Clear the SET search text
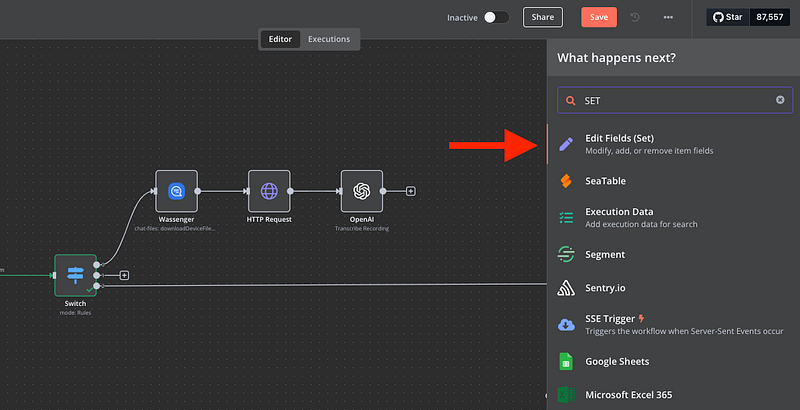The width and height of the screenshot is (800, 410). coord(780,100)
